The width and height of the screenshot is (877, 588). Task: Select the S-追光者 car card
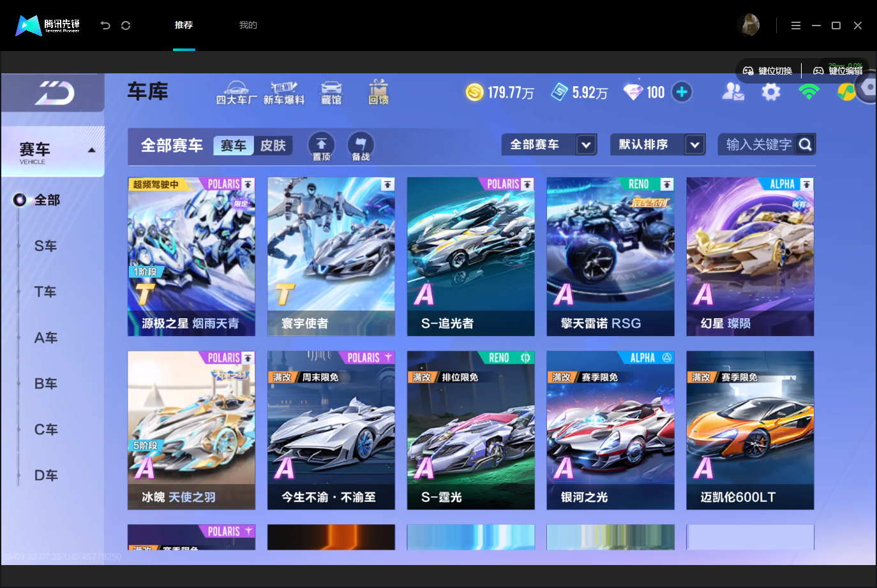471,257
